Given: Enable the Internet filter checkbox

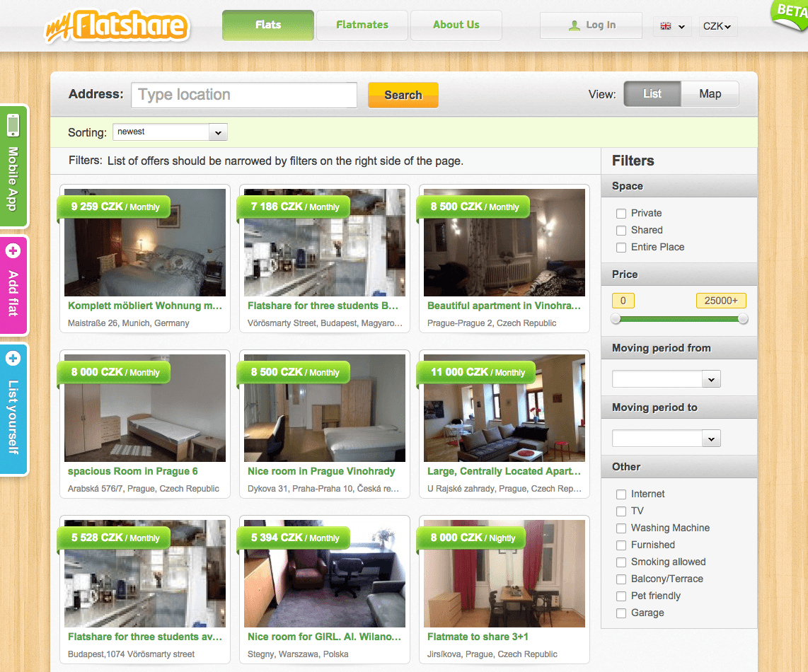Looking at the screenshot, I should pyautogui.click(x=621, y=494).
